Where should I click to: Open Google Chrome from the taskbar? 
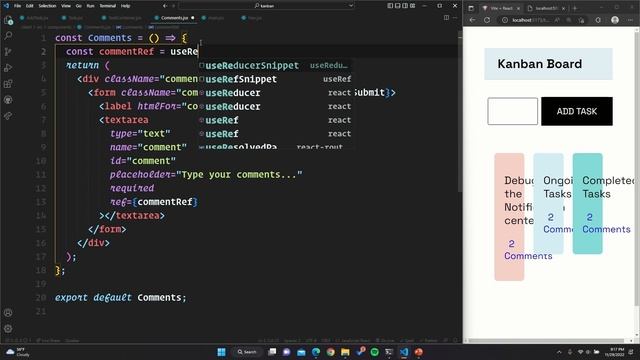tap(330, 352)
